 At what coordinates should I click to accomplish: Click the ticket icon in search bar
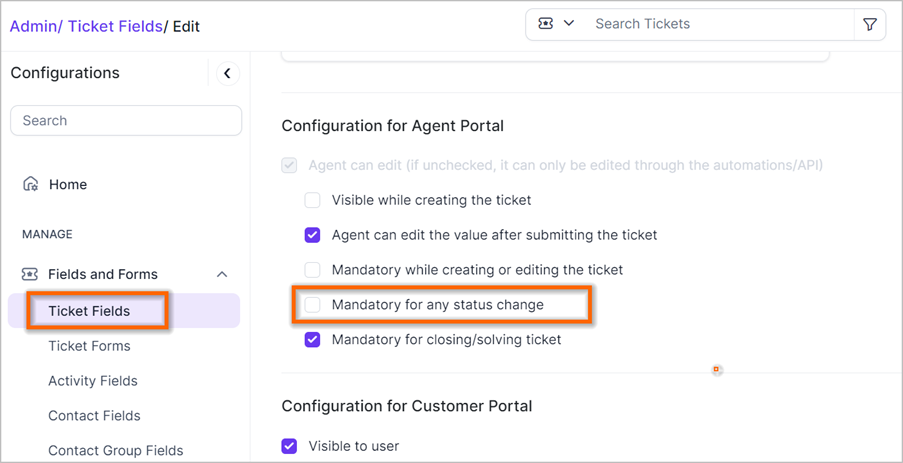tap(545, 24)
